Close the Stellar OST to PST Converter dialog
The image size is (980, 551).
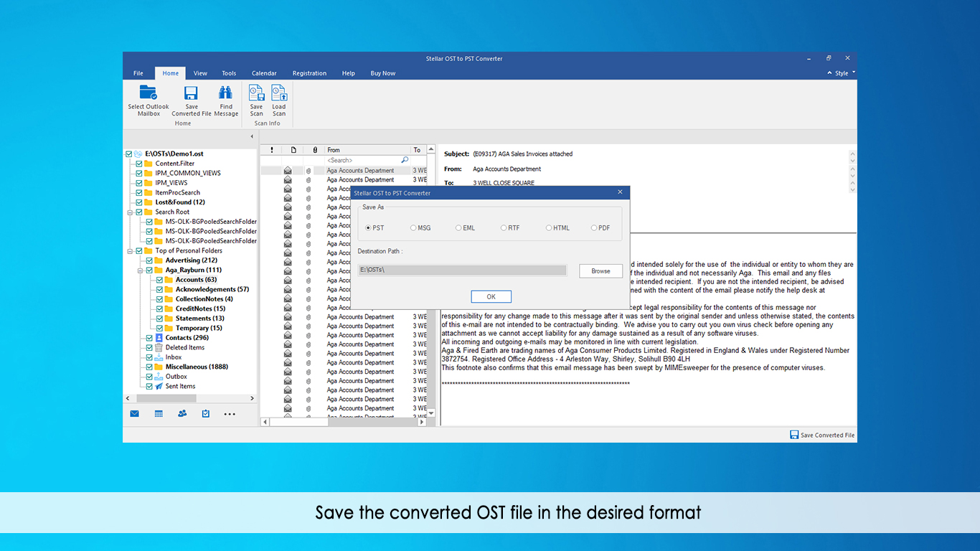(621, 192)
